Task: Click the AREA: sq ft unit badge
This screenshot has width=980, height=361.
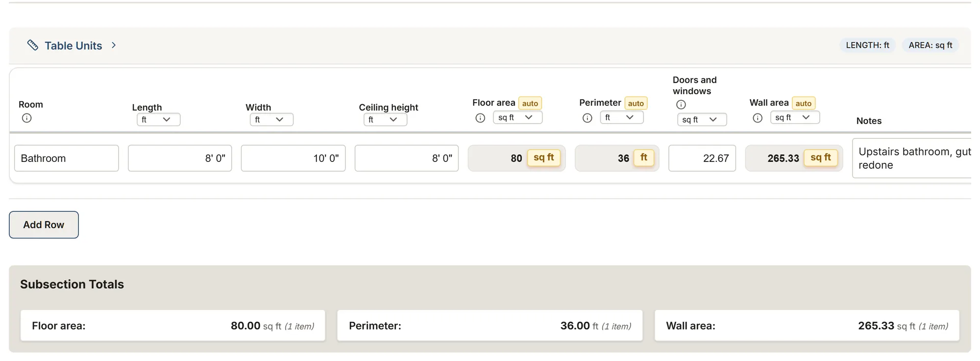Action: pyautogui.click(x=931, y=45)
